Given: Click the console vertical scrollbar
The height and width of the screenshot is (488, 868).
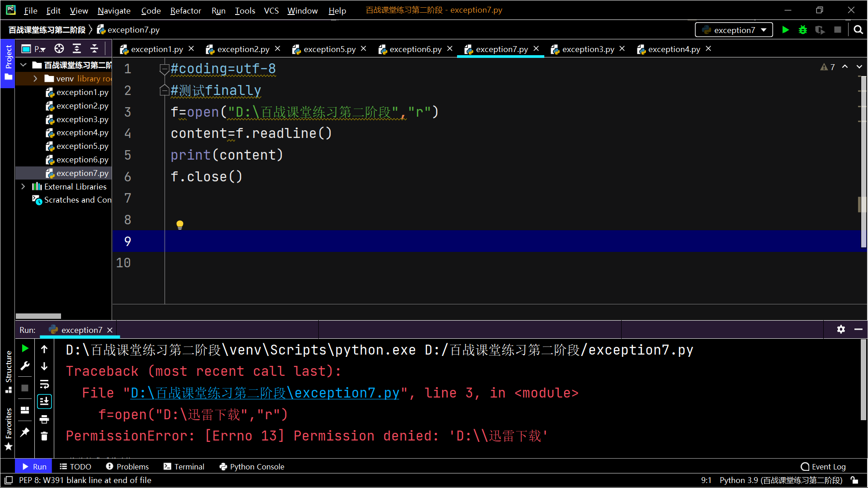Looking at the screenshot, I should 863,380.
